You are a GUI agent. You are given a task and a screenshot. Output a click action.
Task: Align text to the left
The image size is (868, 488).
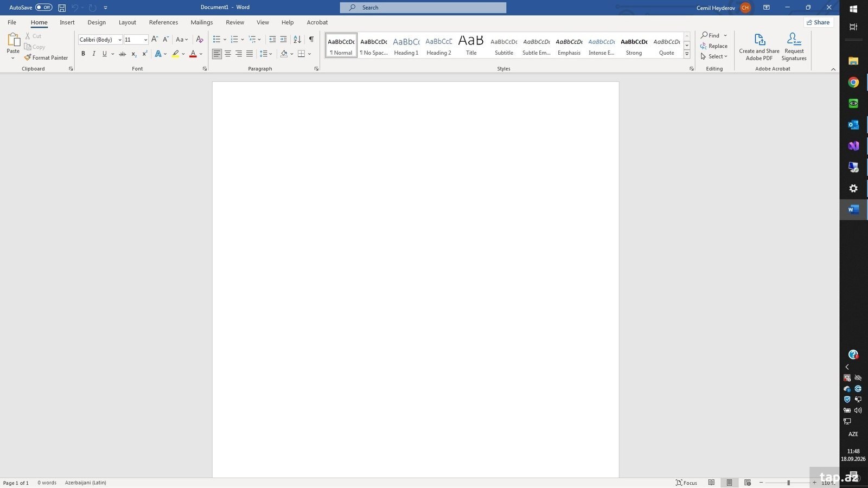coord(217,54)
